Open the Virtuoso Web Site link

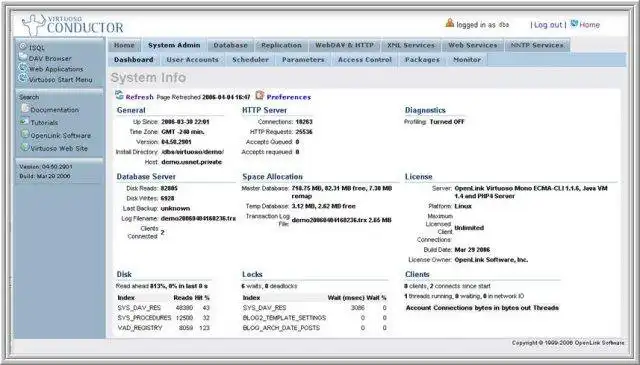(x=59, y=149)
